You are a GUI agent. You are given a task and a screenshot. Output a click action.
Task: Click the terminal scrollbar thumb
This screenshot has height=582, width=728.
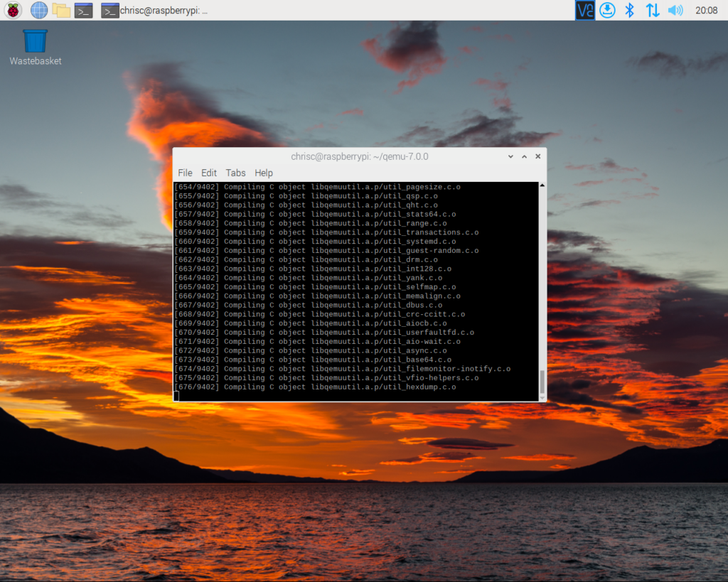(x=542, y=382)
